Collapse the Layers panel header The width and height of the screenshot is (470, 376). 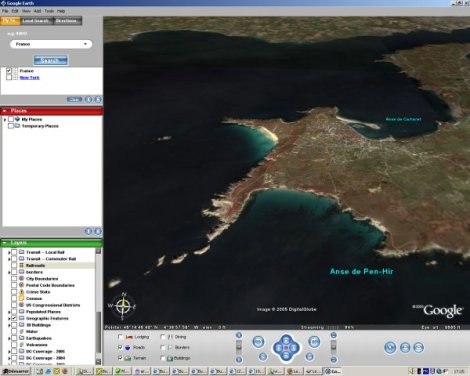point(51,243)
